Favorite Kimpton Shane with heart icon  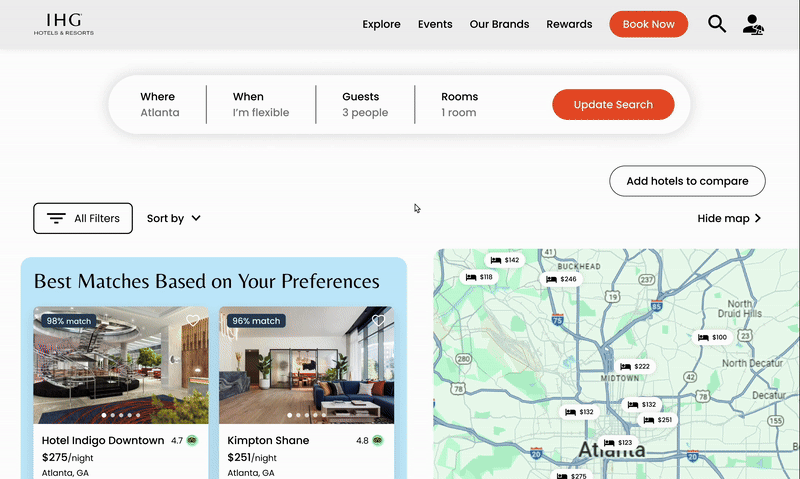click(x=378, y=320)
